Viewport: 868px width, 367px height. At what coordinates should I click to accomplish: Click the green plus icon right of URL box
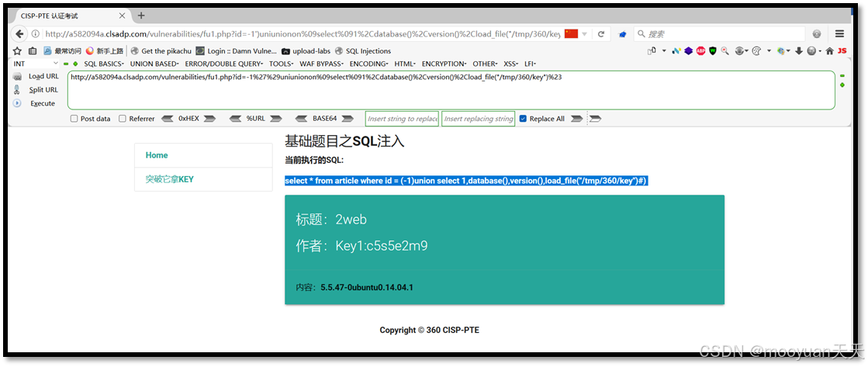click(842, 85)
